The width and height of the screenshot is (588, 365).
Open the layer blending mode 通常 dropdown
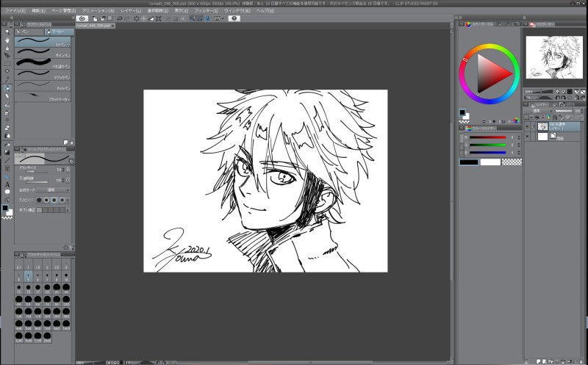[x=538, y=111]
